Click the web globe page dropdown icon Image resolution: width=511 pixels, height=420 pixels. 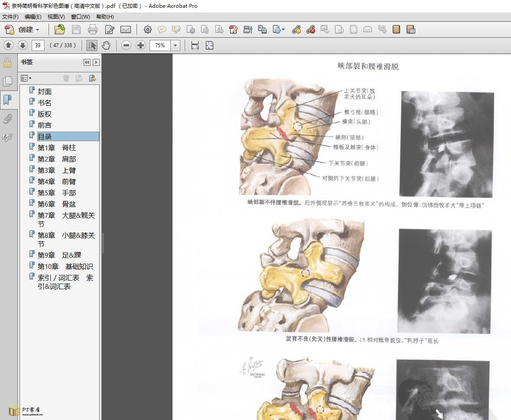coord(279,29)
